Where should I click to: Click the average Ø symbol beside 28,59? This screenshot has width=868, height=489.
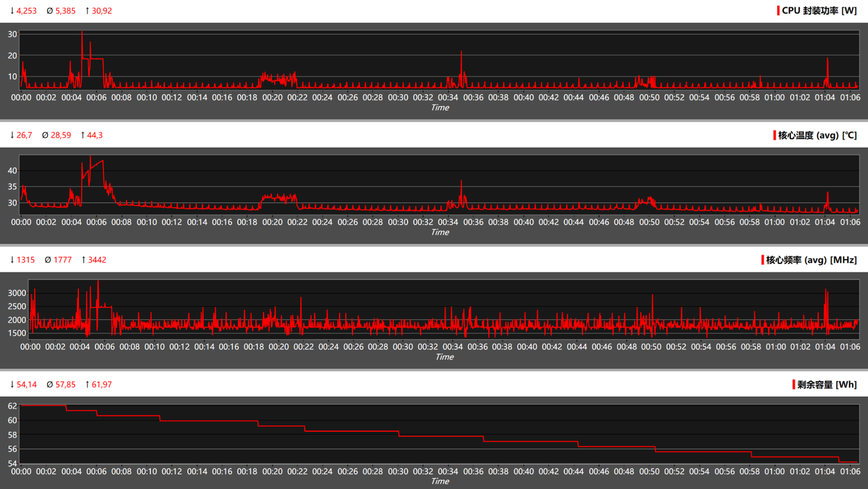(x=45, y=135)
